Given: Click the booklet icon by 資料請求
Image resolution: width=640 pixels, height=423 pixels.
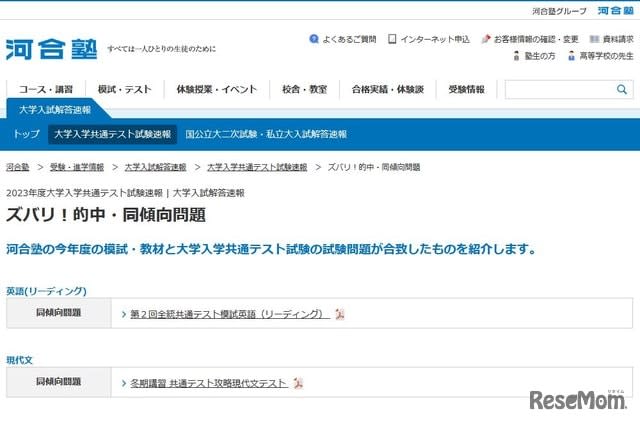Looking at the screenshot, I should pyautogui.click(x=594, y=39).
